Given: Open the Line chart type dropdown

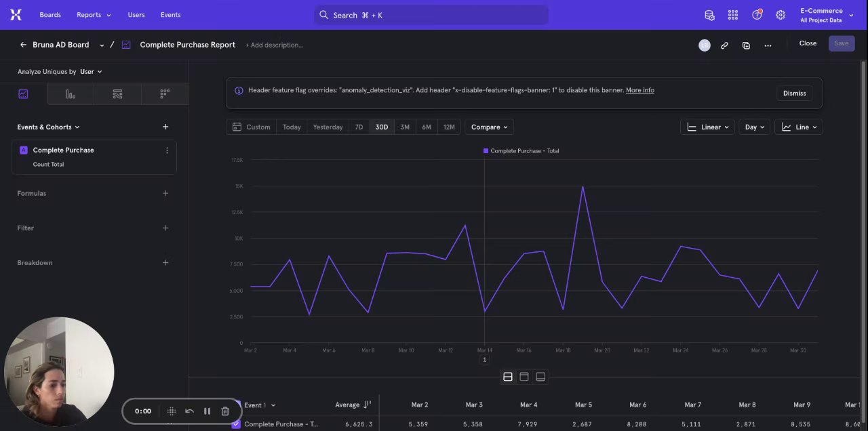Looking at the screenshot, I should point(799,127).
